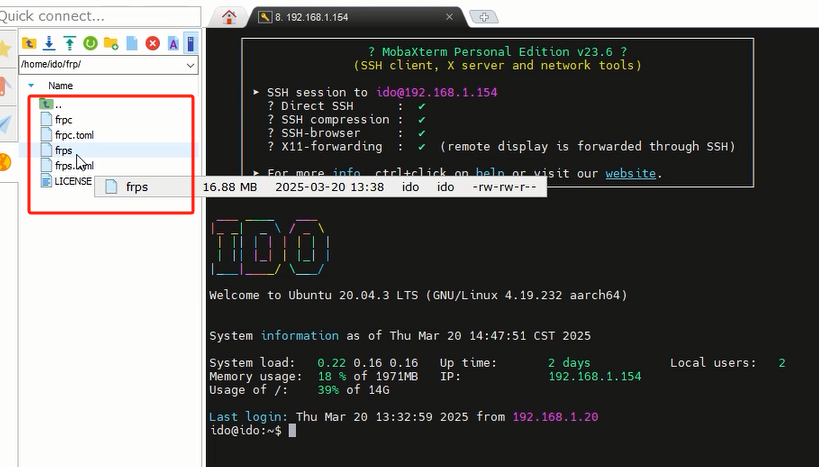Click the green IP value 192.168.1.154
The image size is (819, 467).
pyautogui.click(x=594, y=377)
